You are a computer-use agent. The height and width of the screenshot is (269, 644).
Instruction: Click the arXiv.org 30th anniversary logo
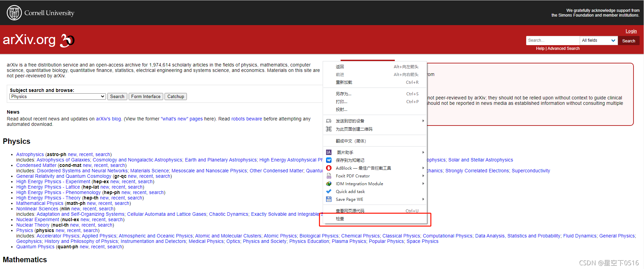pos(38,40)
